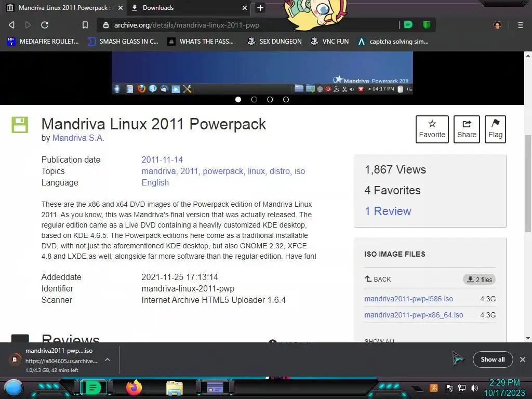The width and height of the screenshot is (532, 399).
Task: Open the VNC FUN bookmark
Action: [330, 42]
